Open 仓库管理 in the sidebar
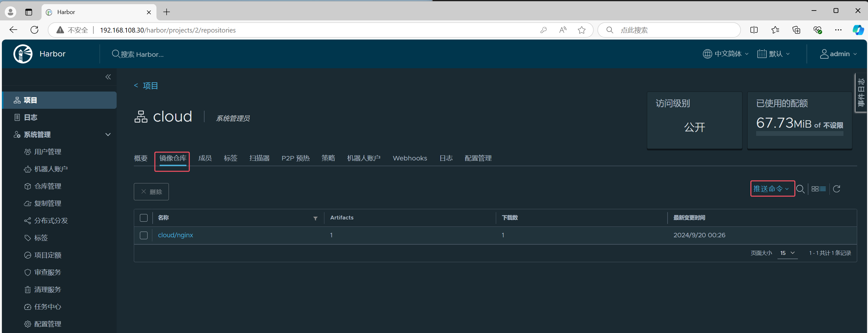868x333 pixels. 48,186
